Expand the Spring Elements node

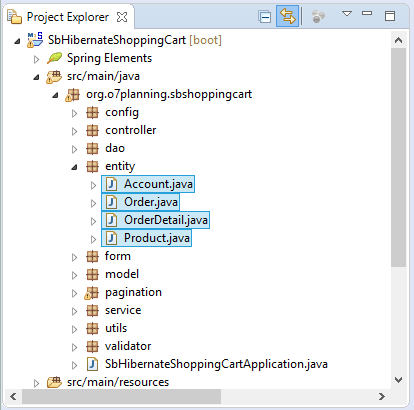pyautogui.click(x=36, y=59)
